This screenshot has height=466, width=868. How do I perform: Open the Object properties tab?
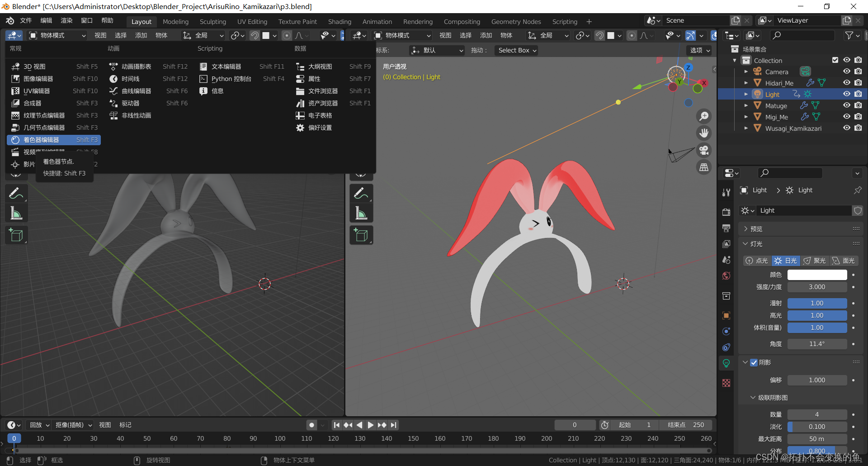tap(726, 315)
